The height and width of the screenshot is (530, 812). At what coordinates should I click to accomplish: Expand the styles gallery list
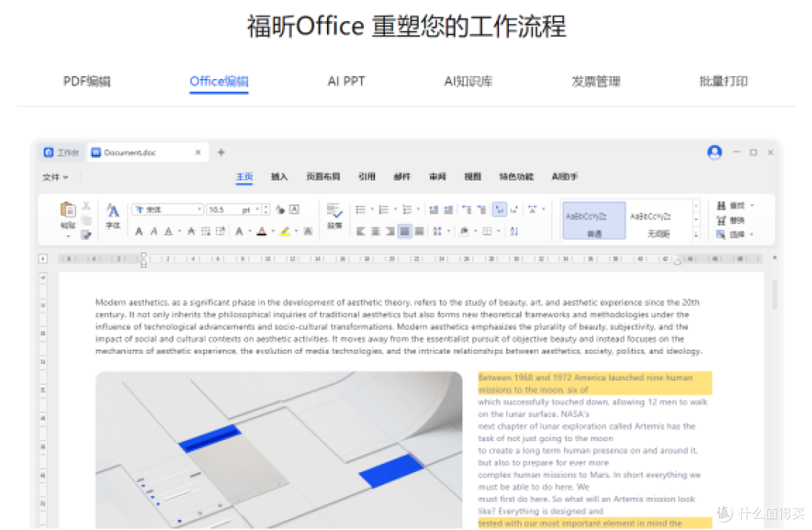[696, 235]
